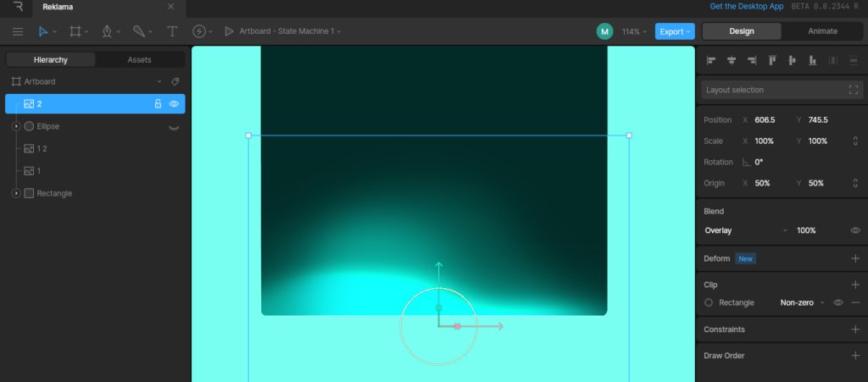
Task: Click the M user avatar
Action: click(604, 31)
